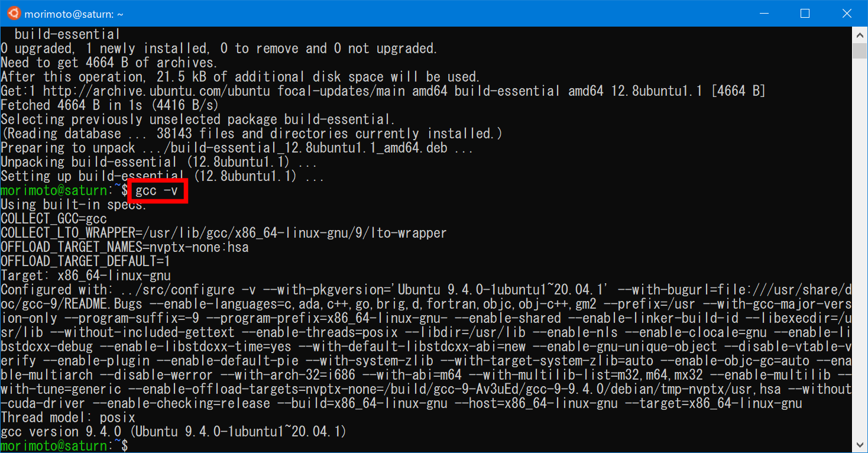
Task: Click the Fetched 4664 B line
Action: 109,105
